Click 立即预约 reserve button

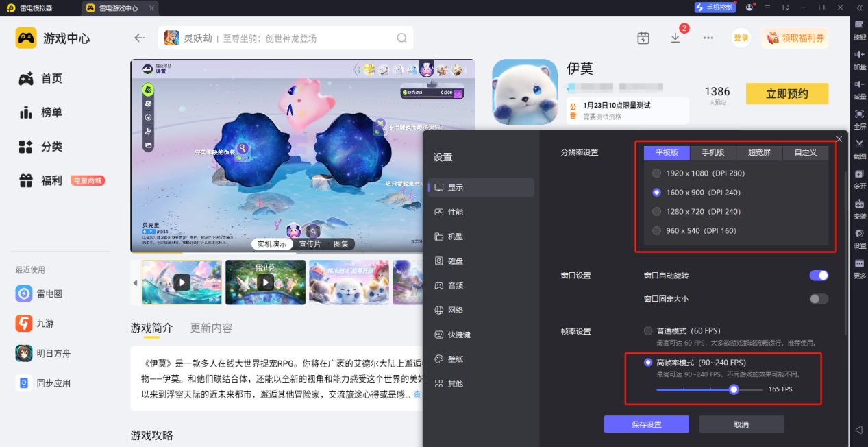click(x=787, y=94)
